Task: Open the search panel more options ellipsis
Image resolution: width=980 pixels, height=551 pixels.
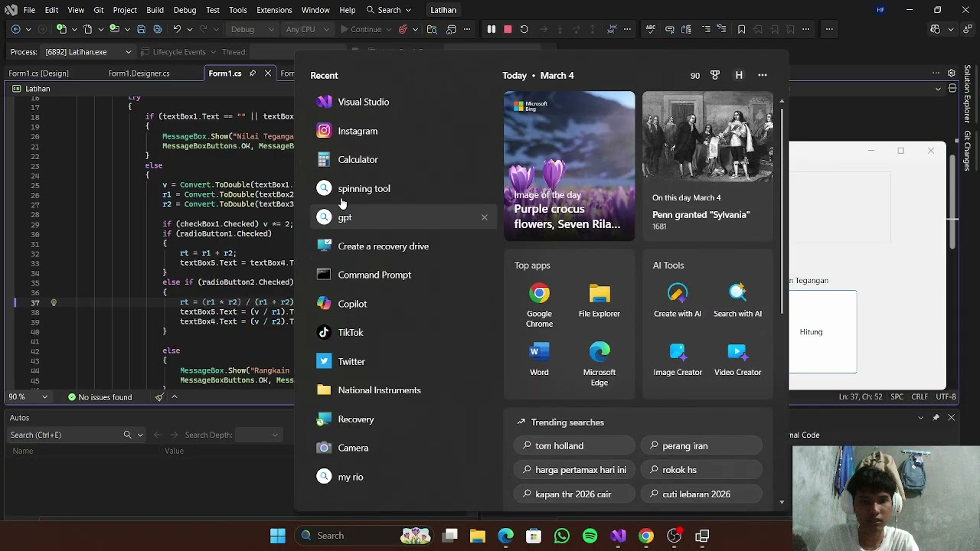Action: (763, 75)
